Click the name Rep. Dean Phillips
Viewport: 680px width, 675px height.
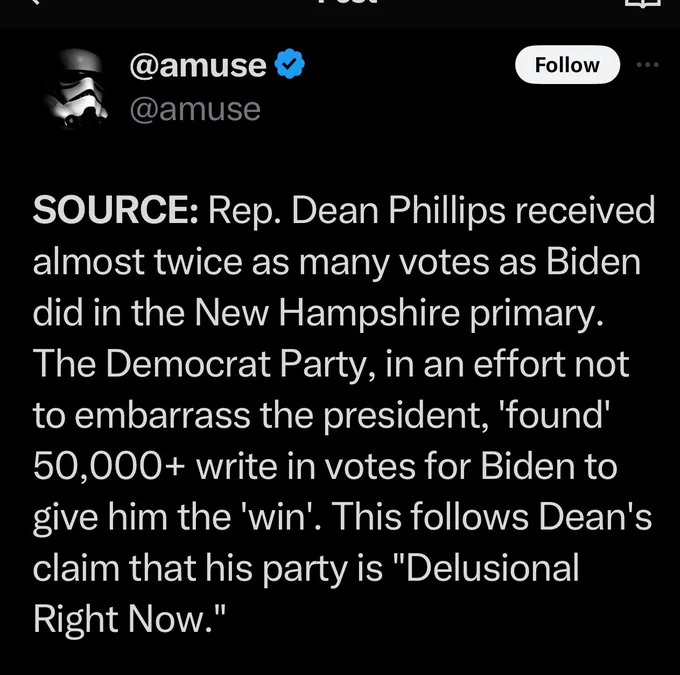coord(356,211)
